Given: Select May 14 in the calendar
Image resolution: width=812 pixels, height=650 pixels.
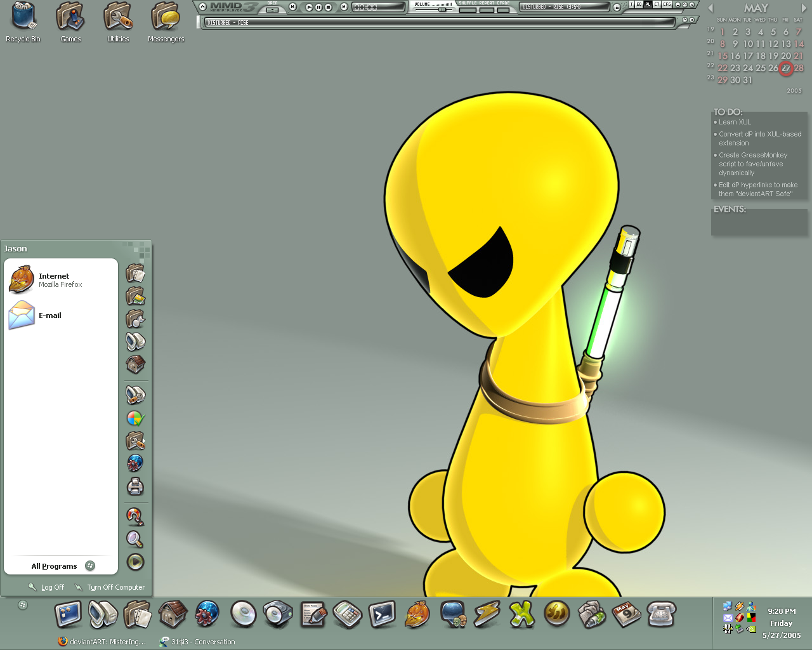Looking at the screenshot, I should (x=799, y=44).
